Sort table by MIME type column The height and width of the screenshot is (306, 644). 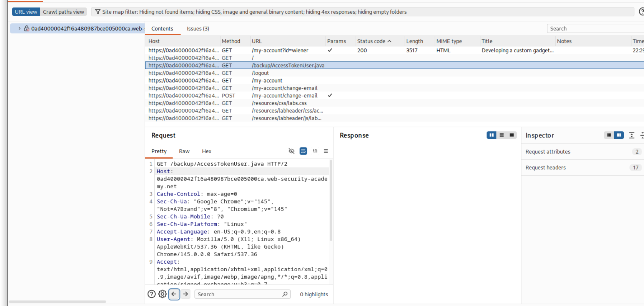point(457,41)
